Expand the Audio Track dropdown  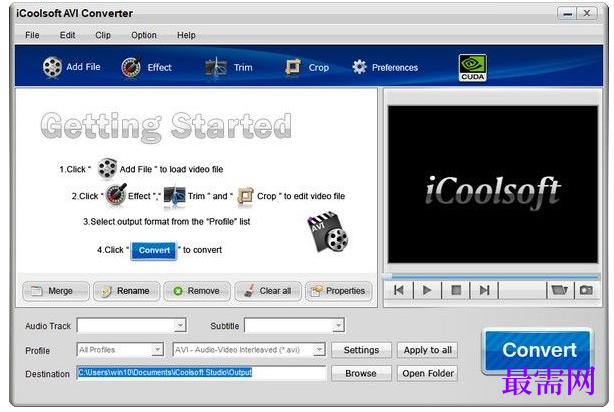(x=180, y=325)
